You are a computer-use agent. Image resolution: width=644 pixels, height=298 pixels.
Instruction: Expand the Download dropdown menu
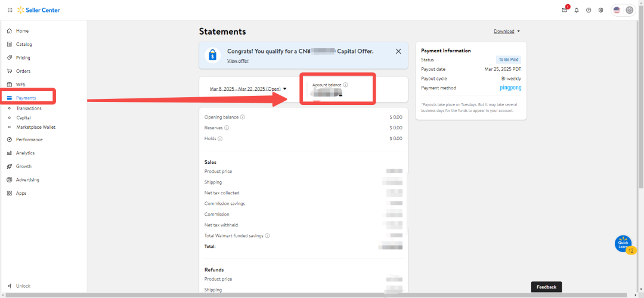click(x=507, y=31)
